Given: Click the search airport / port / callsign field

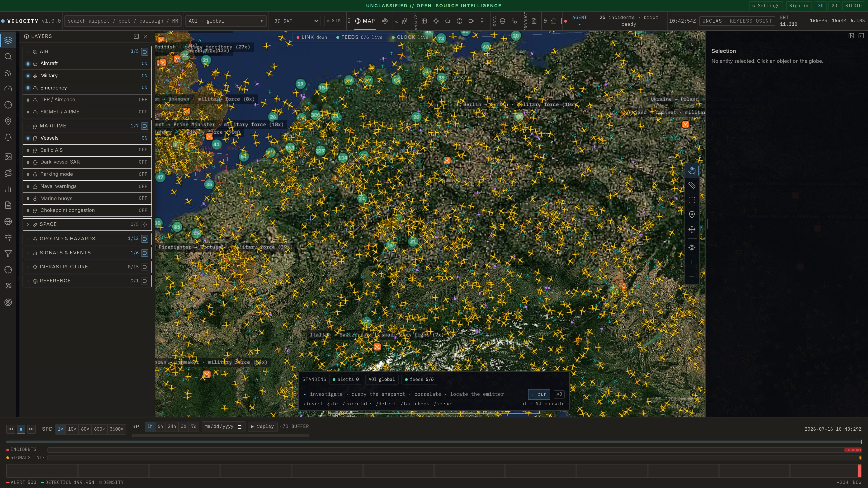Looking at the screenshot, I should click(123, 21).
